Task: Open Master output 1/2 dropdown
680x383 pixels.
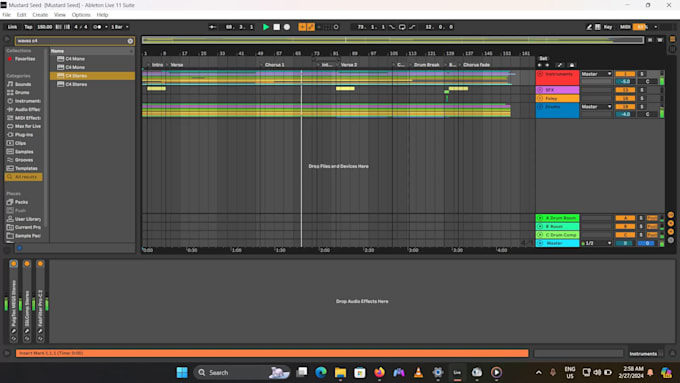Action: (x=596, y=243)
